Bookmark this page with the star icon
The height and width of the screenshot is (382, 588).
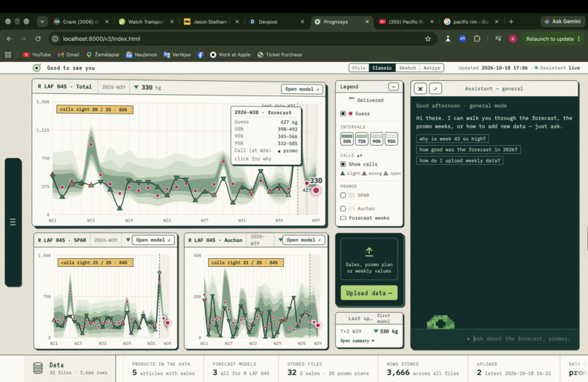428,39
